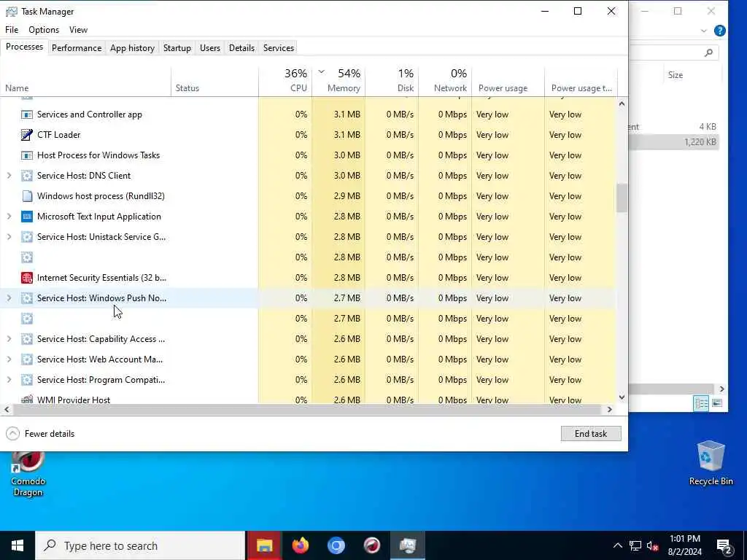
Task: Click the scroll down arrow of process list
Action: [622, 397]
